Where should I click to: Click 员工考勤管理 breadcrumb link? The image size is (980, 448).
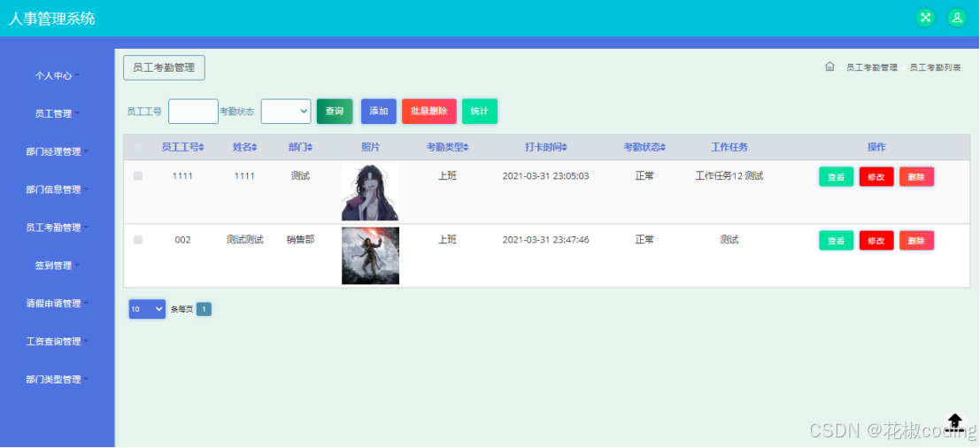[872, 67]
